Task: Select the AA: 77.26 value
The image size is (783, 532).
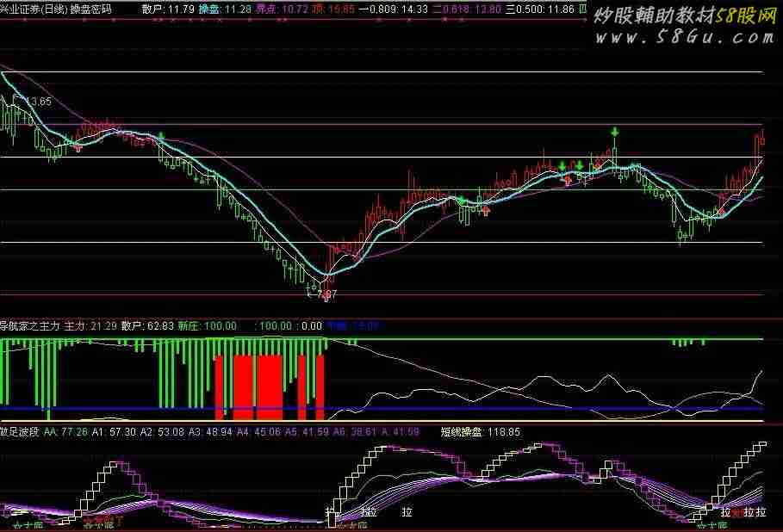Action: [x=66, y=431]
